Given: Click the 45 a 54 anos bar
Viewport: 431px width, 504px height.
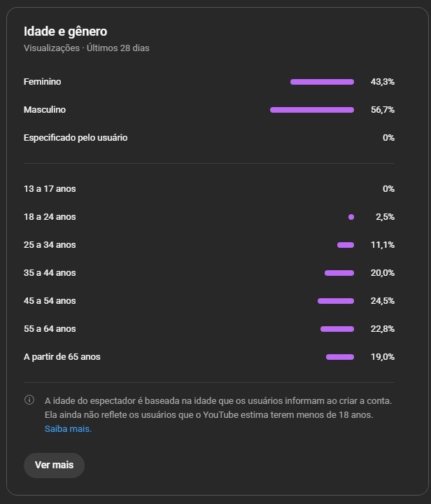Looking at the screenshot, I should click(336, 301).
